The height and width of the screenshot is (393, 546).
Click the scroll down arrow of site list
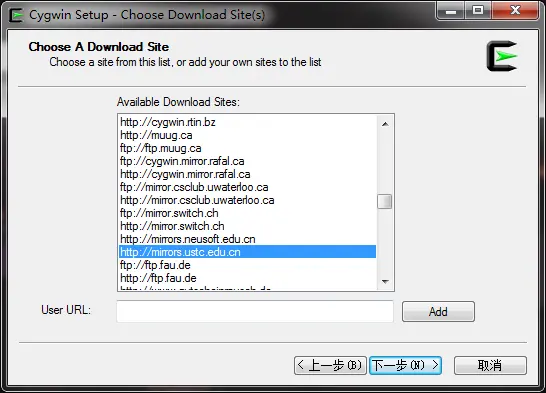tap(385, 281)
